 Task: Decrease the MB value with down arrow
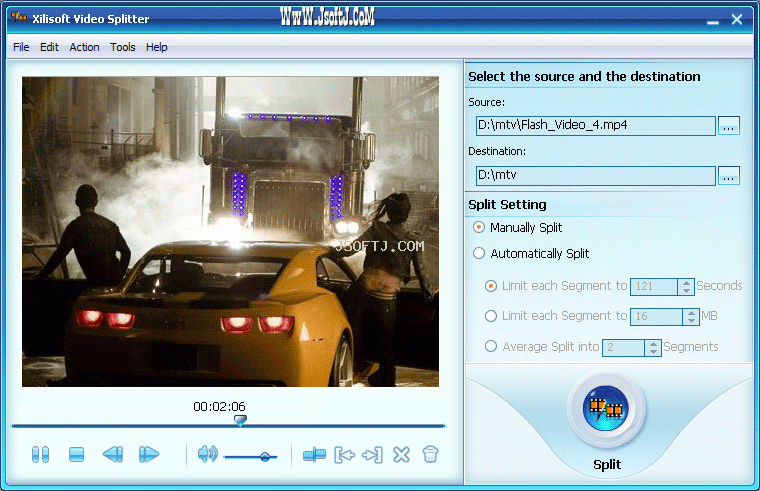(x=691, y=321)
